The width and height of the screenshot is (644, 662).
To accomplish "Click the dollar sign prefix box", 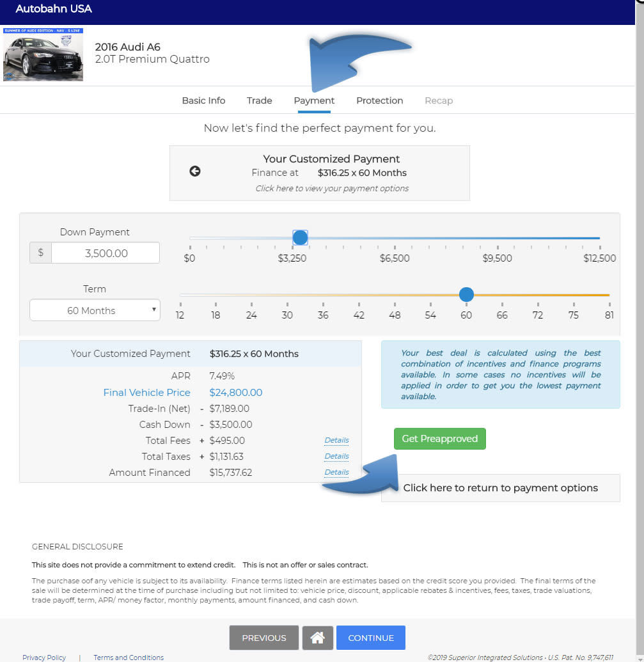I will [40, 253].
